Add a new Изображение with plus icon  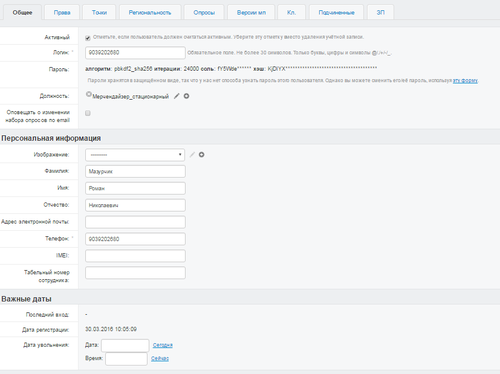202,155
